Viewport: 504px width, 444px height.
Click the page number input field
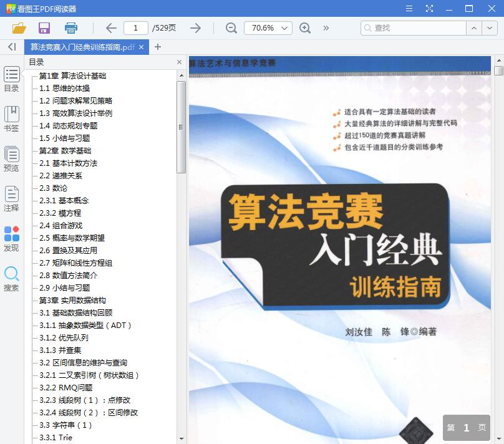pos(135,28)
